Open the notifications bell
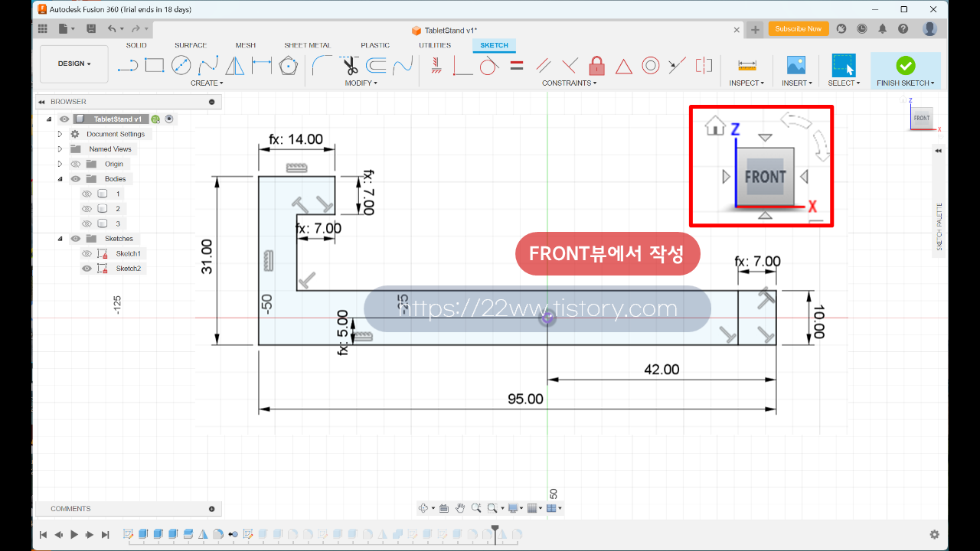980x551 pixels. tap(883, 29)
